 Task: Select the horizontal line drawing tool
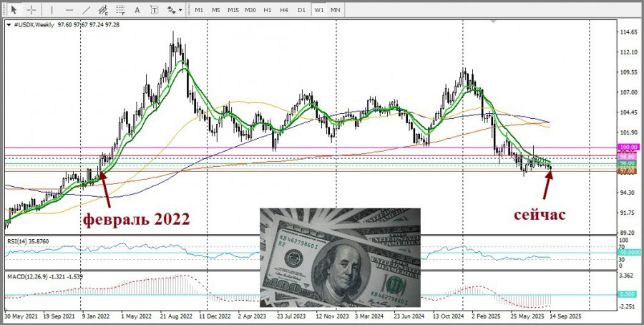(69, 10)
